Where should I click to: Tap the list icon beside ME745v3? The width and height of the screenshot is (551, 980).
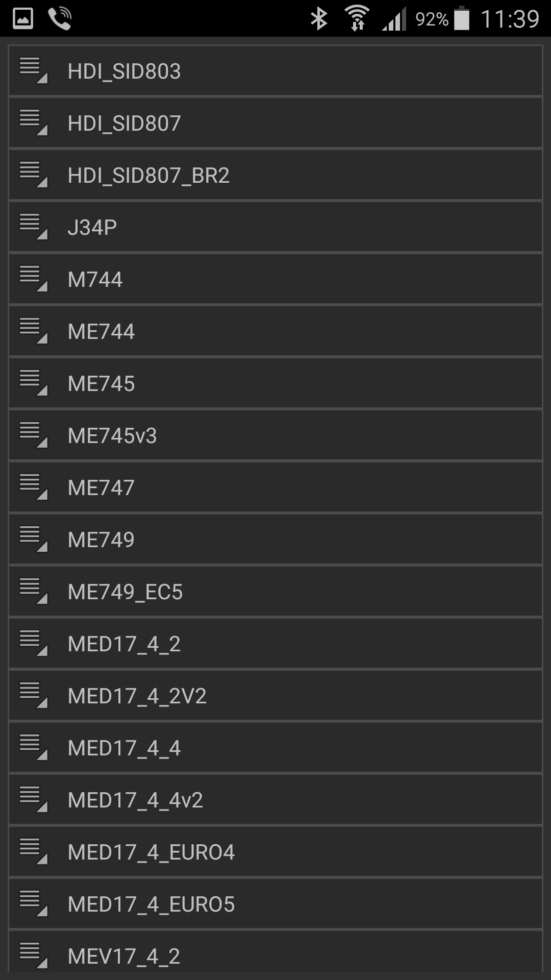pyautogui.click(x=33, y=435)
